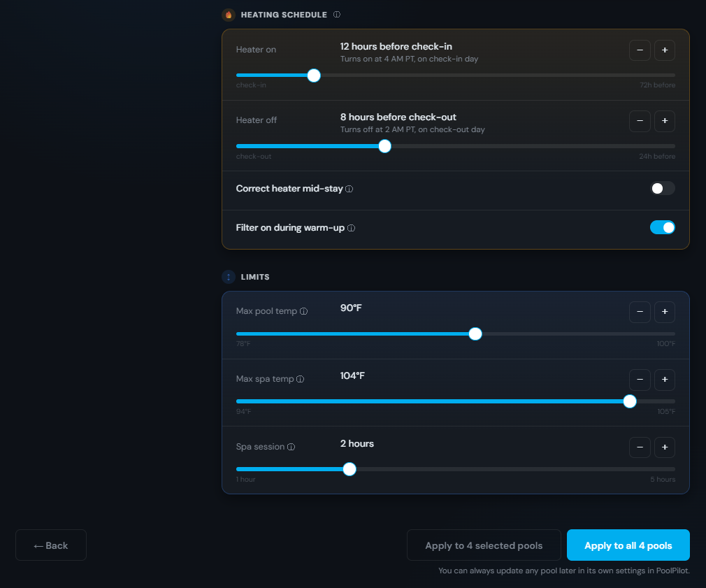
Task: Show info for Correct heater mid-stay
Action: pos(349,189)
